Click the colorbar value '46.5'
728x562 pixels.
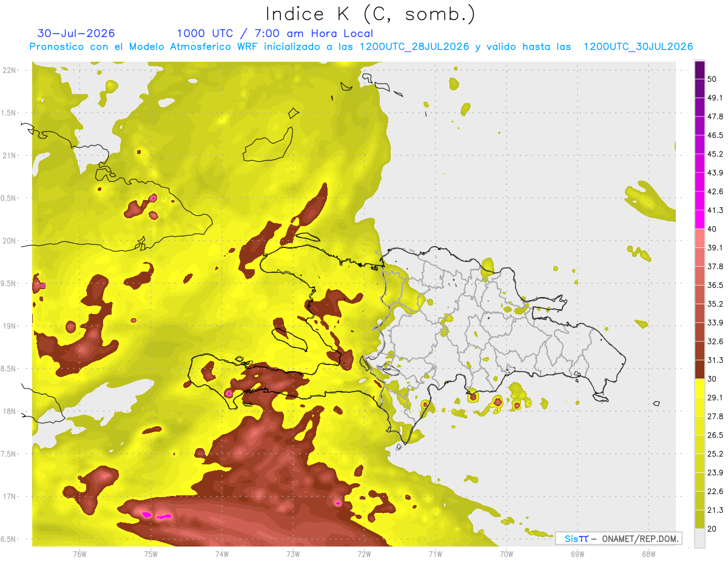pos(715,135)
